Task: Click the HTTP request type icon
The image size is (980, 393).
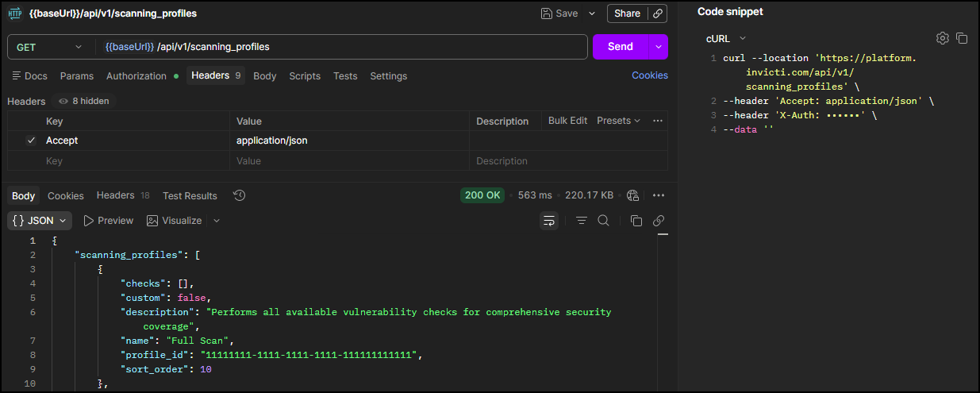Action: pyautogui.click(x=13, y=13)
